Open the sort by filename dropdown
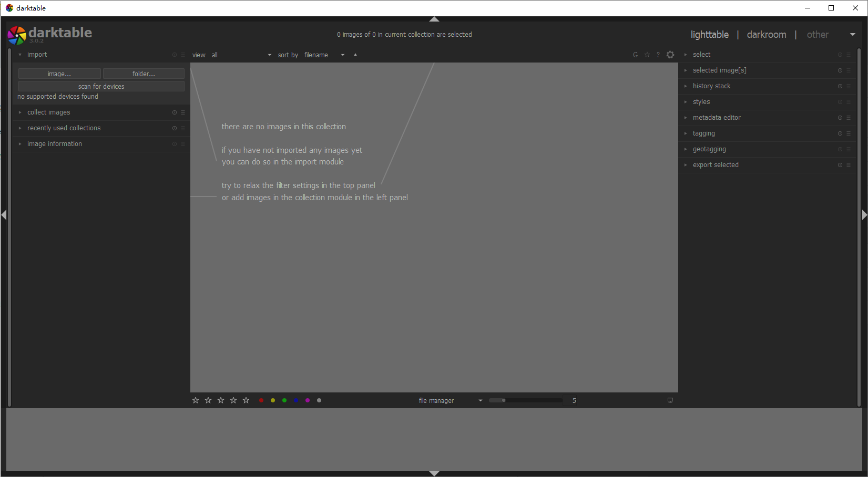Screen dimensions: 868x477 (324, 55)
